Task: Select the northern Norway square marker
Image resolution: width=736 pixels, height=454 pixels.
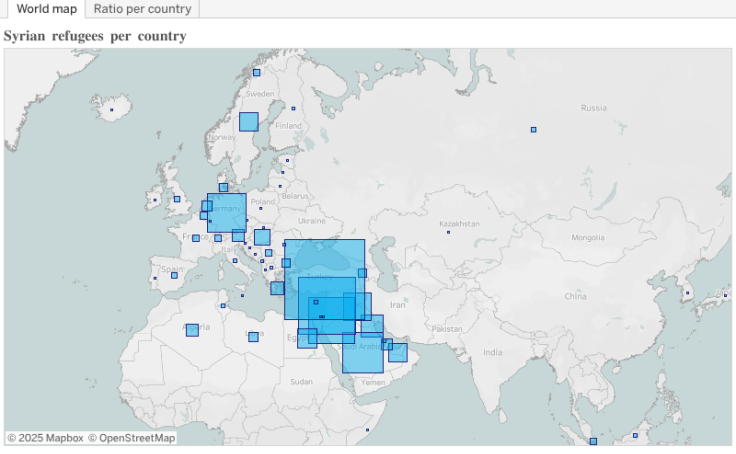Action: point(256,72)
